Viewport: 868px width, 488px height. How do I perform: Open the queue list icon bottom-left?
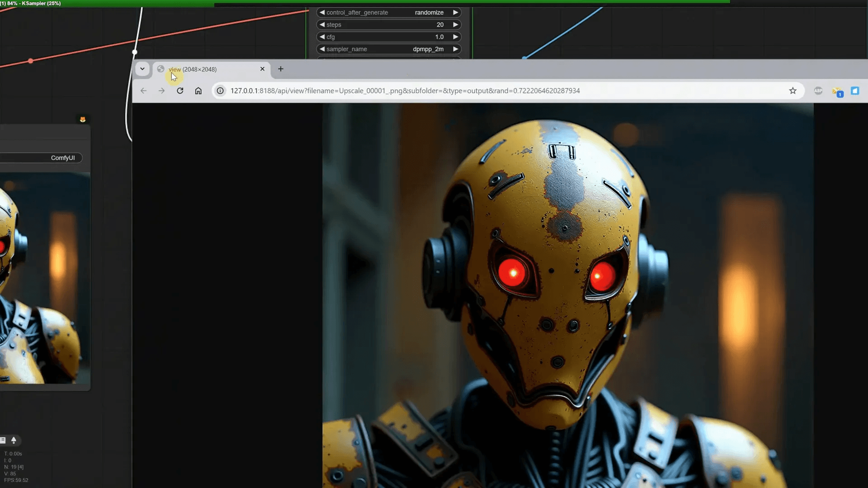click(3, 440)
